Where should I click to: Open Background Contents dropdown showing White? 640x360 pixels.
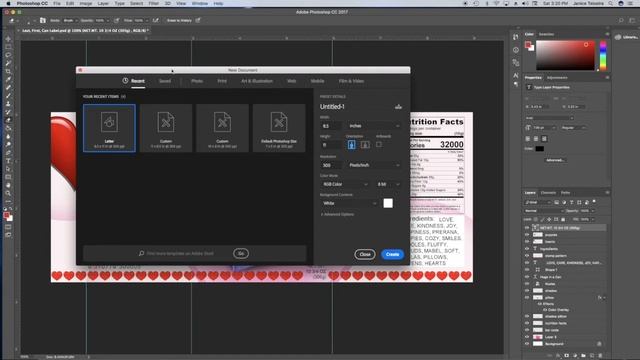[x=349, y=203]
